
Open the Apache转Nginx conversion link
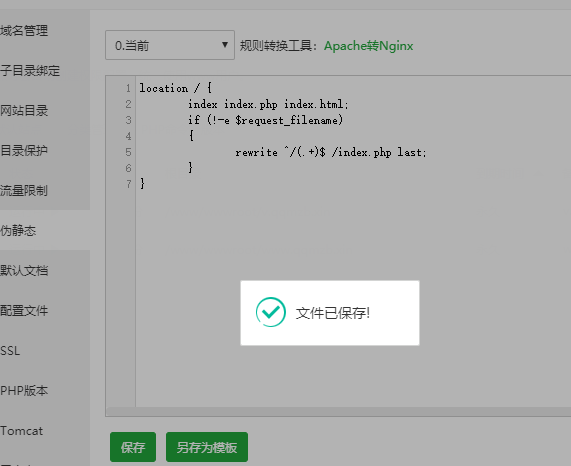click(x=369, y=46)
